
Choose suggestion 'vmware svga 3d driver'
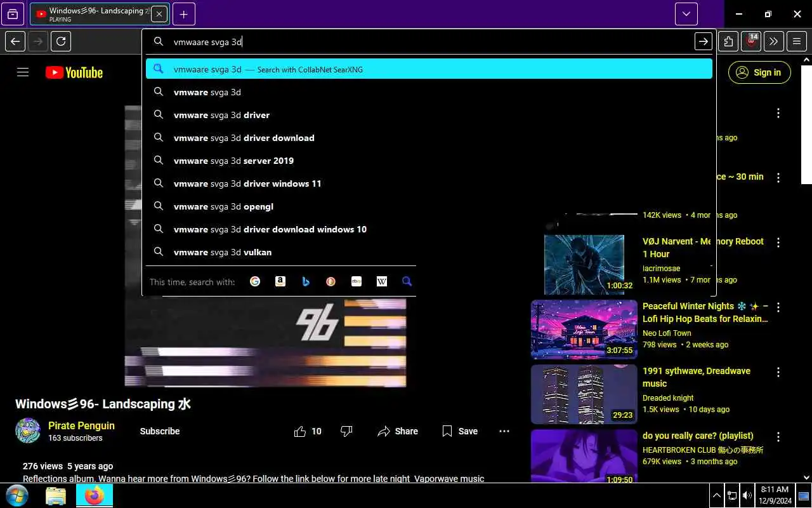[429, 115]
